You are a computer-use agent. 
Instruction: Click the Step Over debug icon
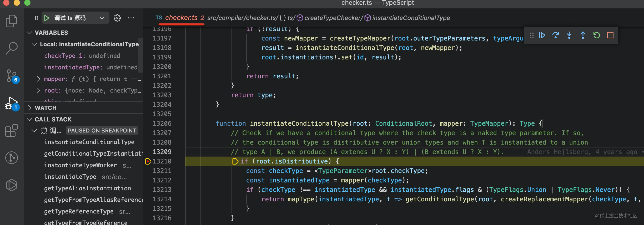(x=556, y=35)
